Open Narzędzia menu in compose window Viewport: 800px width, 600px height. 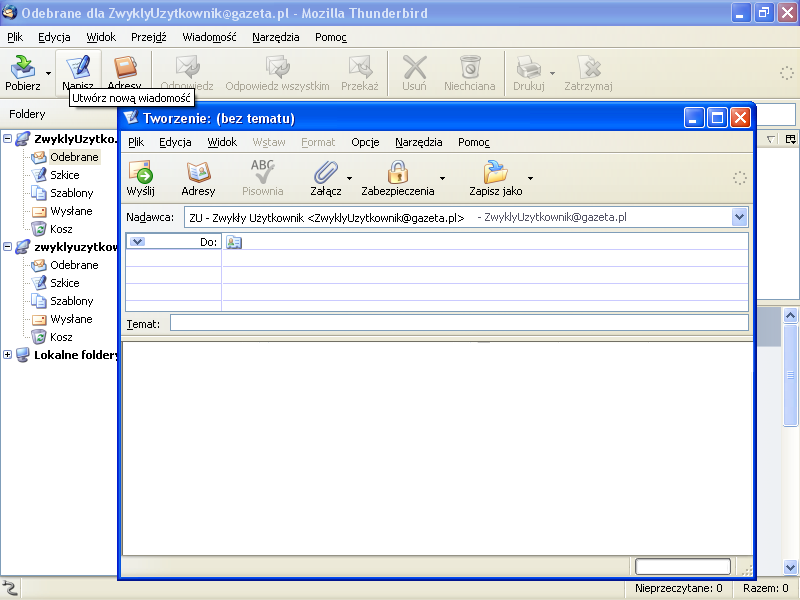[x=418, y=142]
